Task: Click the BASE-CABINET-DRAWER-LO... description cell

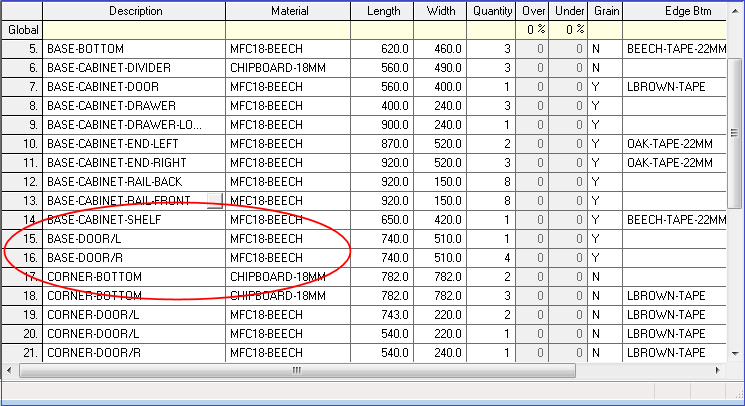Action: (x=134, y=125)
